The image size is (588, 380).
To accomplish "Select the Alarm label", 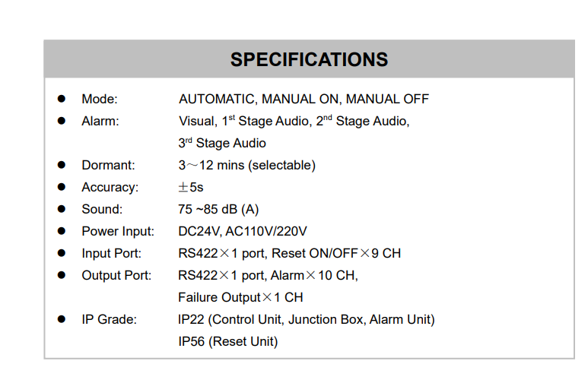I will tap(100, 121).
